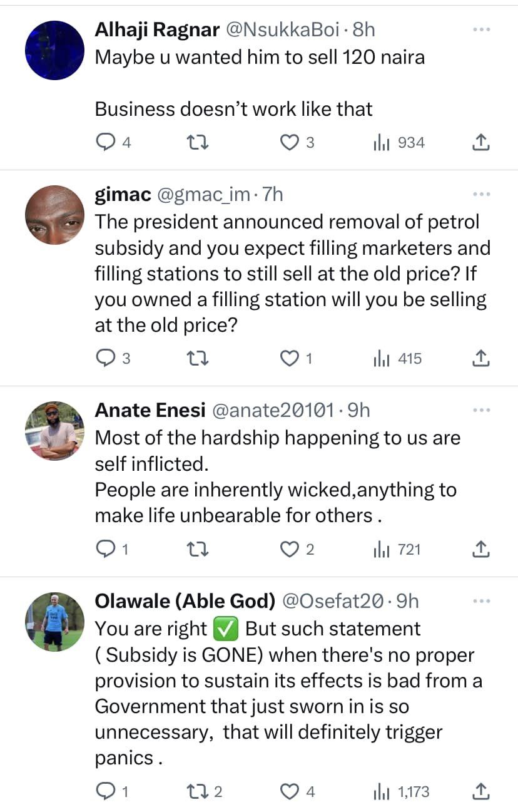
Task: Open more options on Anate Enesi's tweet
Action: [x=481, y=410]
